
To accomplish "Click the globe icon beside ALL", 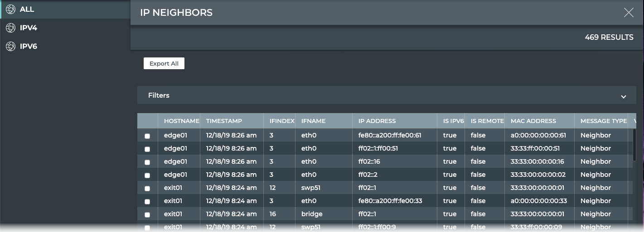I will pos(10,9).
